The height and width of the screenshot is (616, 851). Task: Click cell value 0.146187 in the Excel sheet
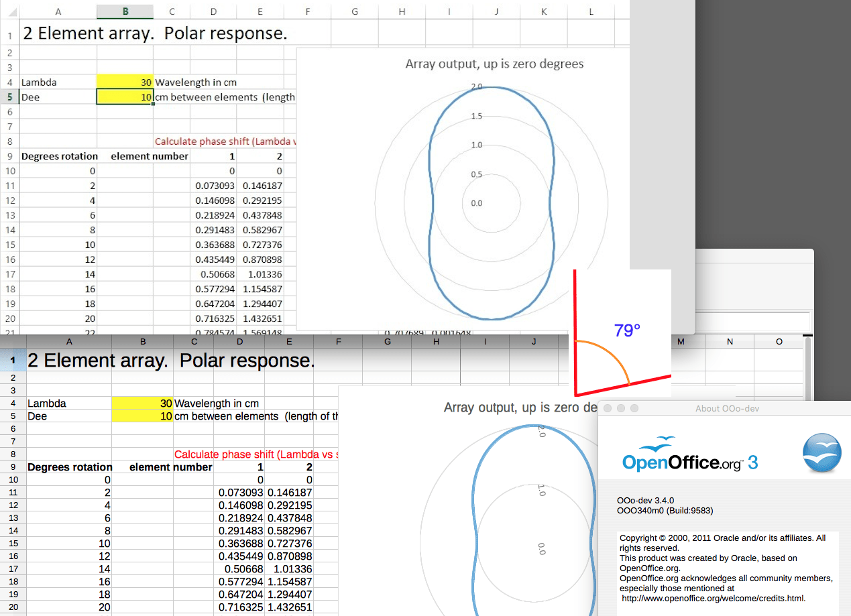tap(262, 186)
